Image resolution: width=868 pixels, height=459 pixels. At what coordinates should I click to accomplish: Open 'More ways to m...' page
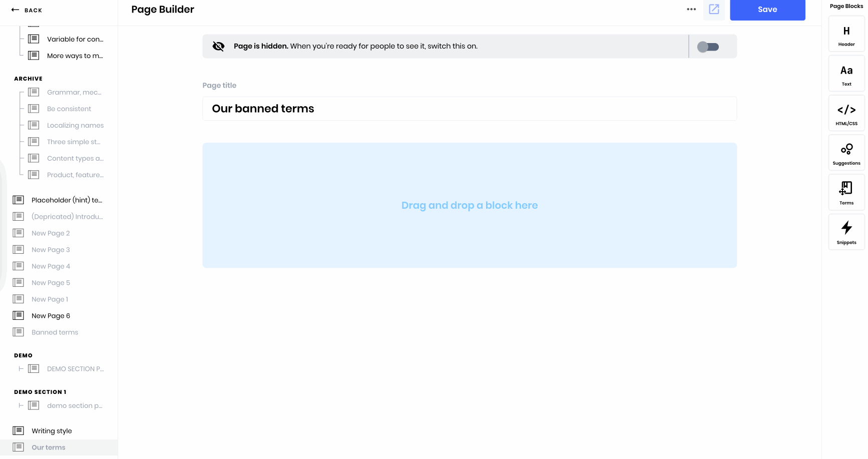(x=75, y=56)
